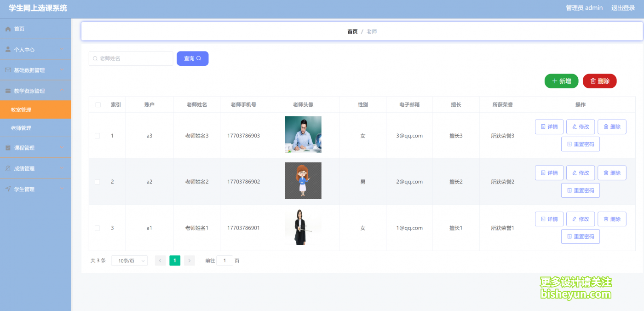Screen dimensions: 644x311
Task: Click the previous page arrow
Action: tap(160, 260)
